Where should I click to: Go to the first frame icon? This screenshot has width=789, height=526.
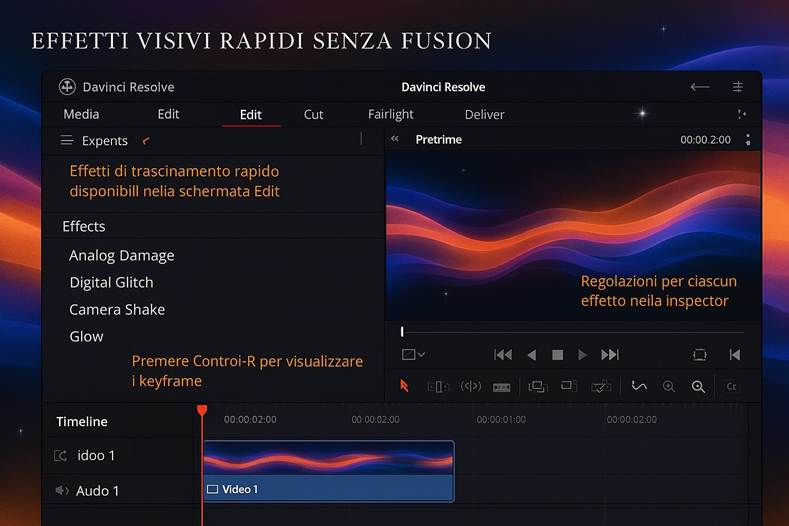[x=735, y=355]
